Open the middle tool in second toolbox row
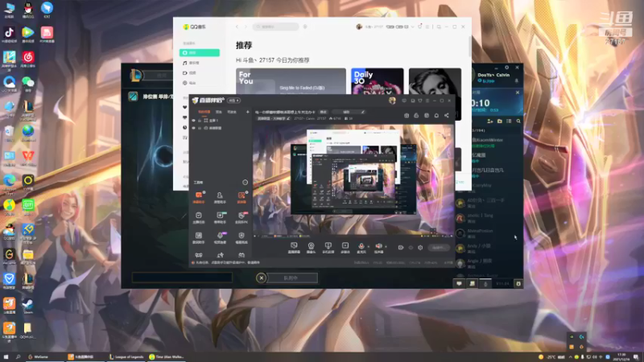This screenshot has height=362, width=644. pos(220,217)
